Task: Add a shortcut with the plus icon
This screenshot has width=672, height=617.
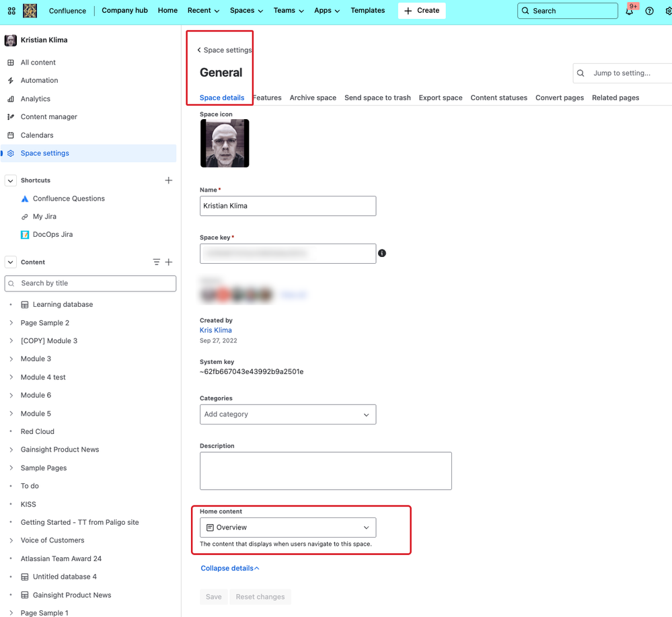Action: (168, 180)
